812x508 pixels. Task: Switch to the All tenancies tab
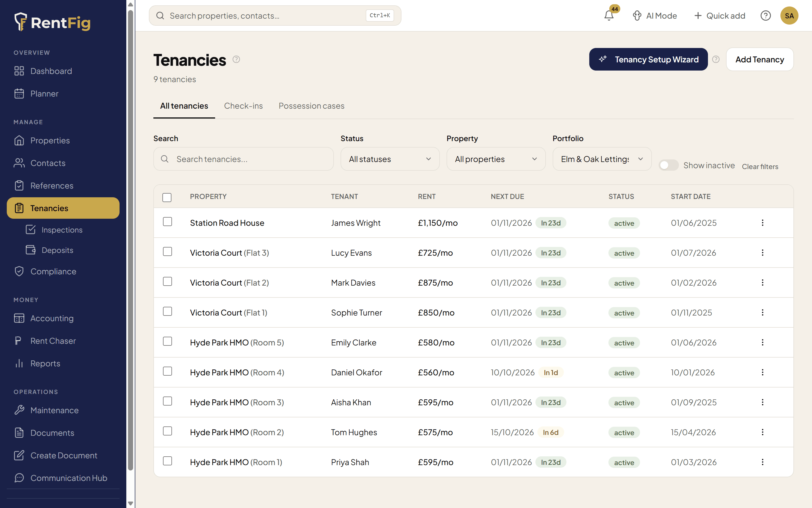(x=184, y=106)
